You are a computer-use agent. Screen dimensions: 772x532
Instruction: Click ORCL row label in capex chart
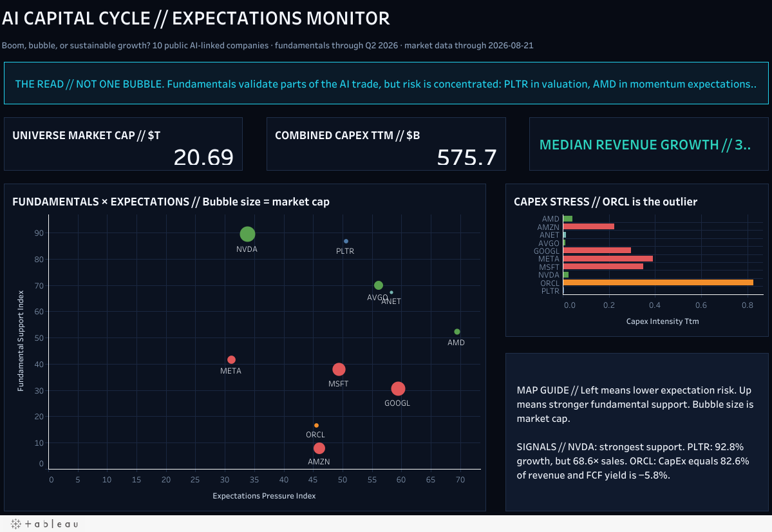pos(549,283)
